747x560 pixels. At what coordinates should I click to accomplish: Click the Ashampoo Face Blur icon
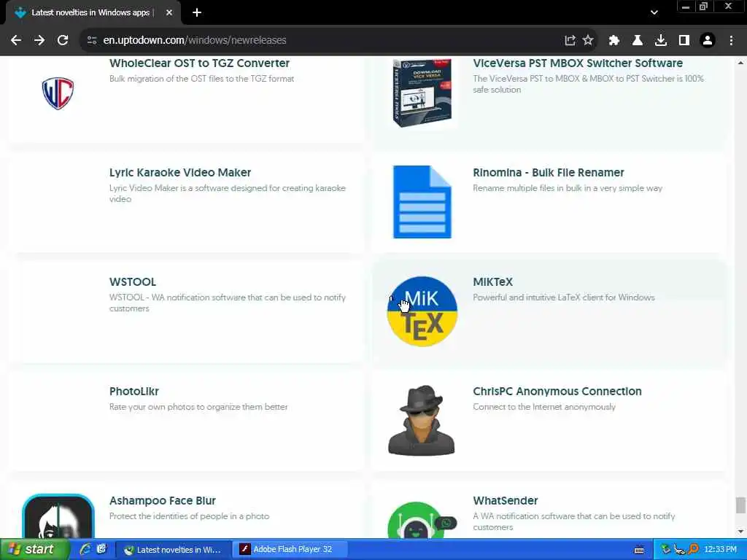tap(58, 516)
